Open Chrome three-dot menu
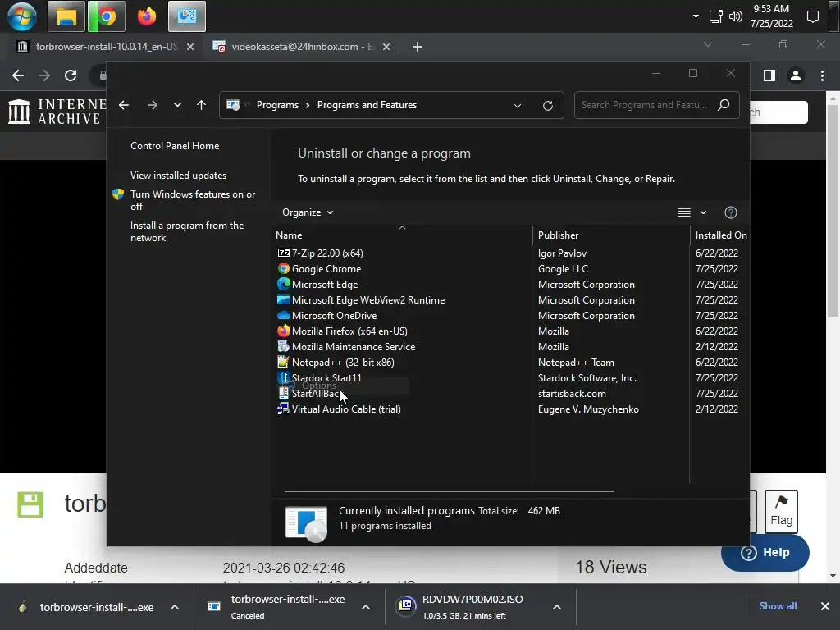Screen dimensions: 840x630 coord(822,75)
